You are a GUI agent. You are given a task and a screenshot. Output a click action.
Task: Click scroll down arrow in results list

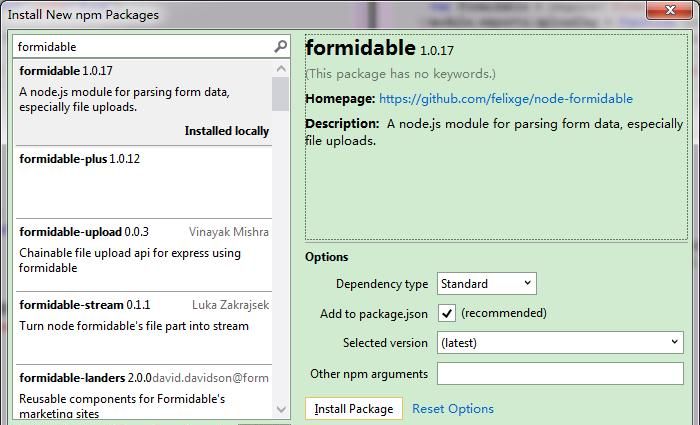pos(281,409)
